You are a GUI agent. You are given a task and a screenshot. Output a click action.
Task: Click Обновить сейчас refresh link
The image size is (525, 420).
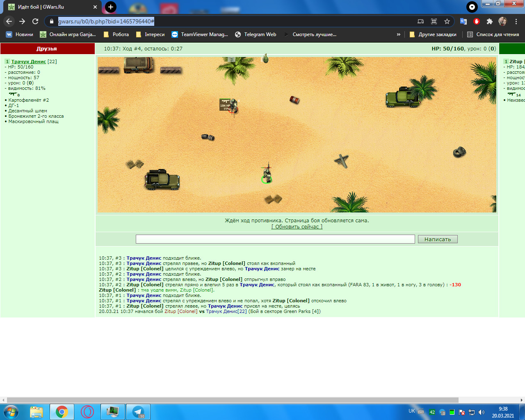pos(297,227)
